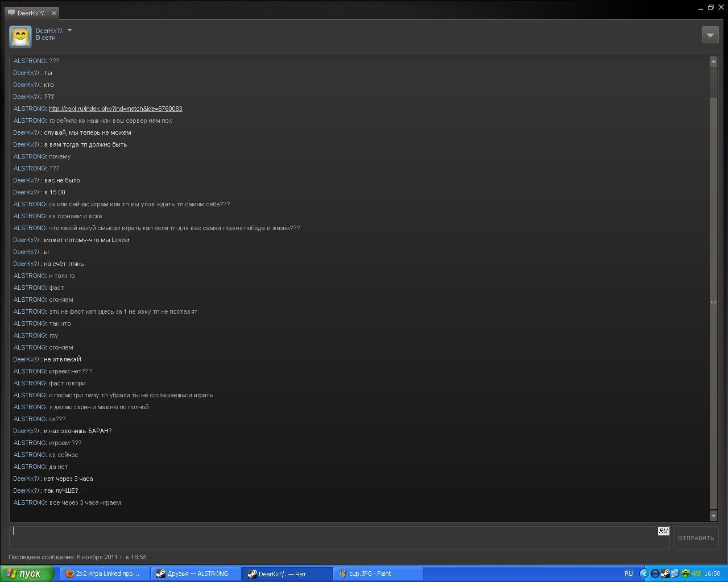The height and width of the screenshot is (582, 728).
Task: Click message 'играем нет???'
Action: pos(71,371)
